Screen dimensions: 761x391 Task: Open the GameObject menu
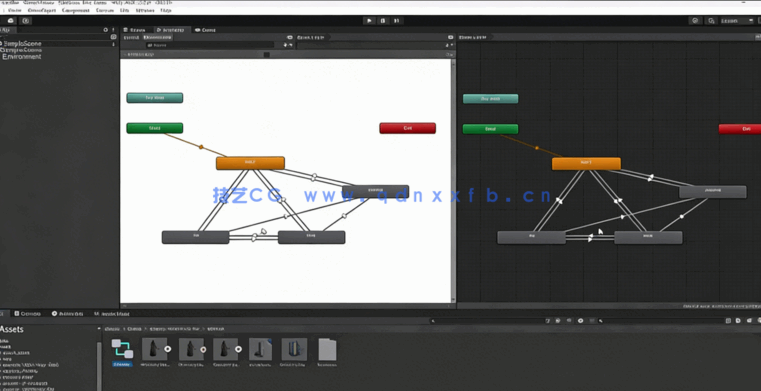click(41, 10)
